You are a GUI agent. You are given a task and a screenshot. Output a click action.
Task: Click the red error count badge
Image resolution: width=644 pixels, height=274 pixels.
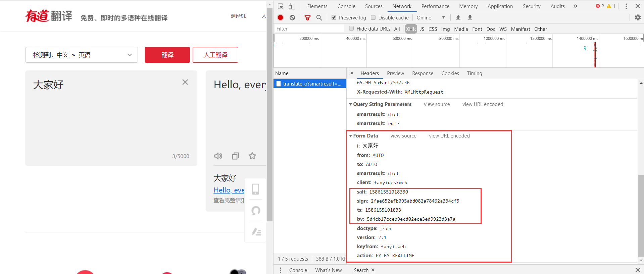pos(600,6)
